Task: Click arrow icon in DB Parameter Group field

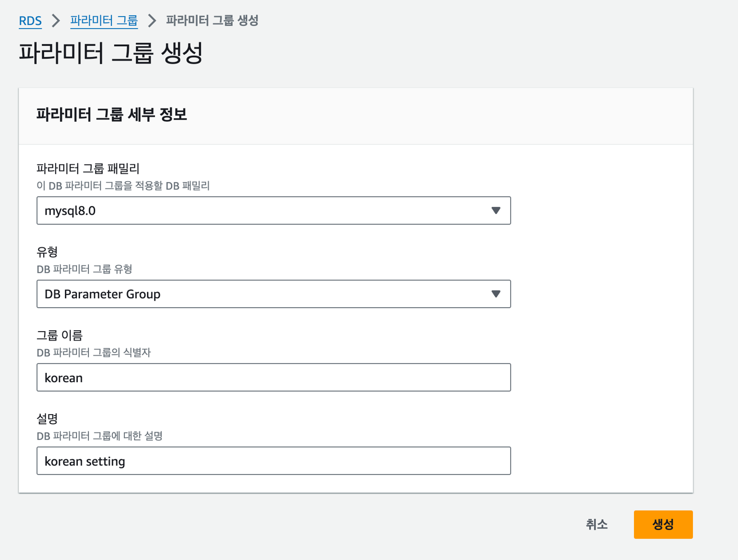Action: (496, 294)
